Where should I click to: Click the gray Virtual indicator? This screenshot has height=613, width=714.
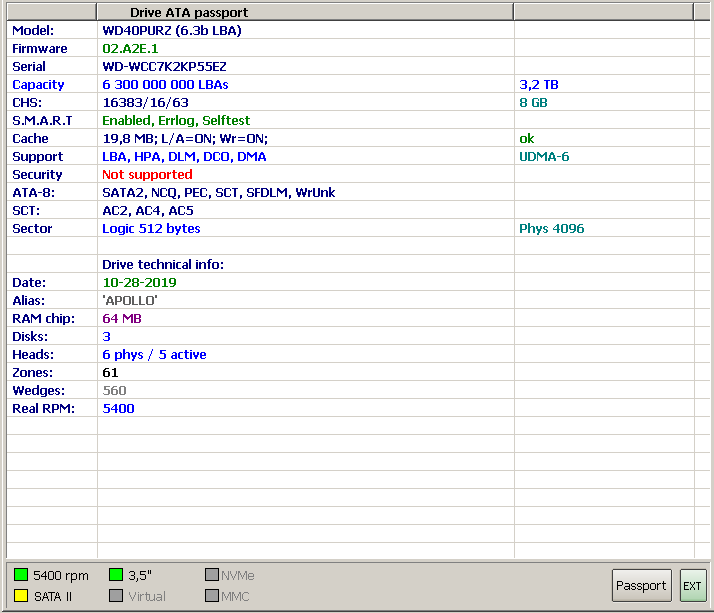point(116,596)
